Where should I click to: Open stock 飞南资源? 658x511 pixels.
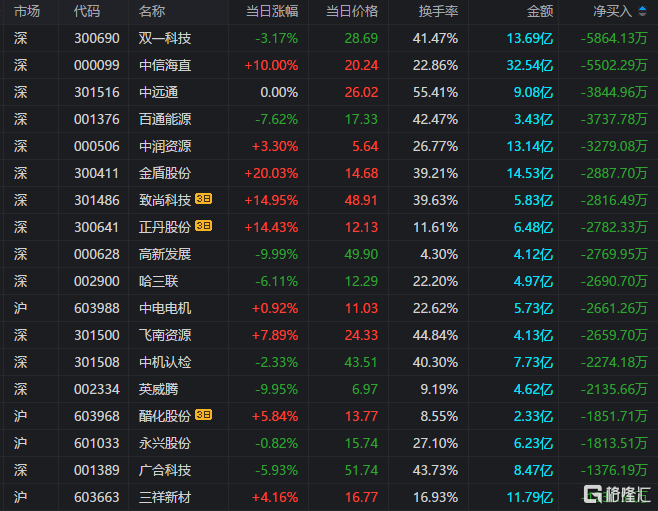click(x=165, y=335)
